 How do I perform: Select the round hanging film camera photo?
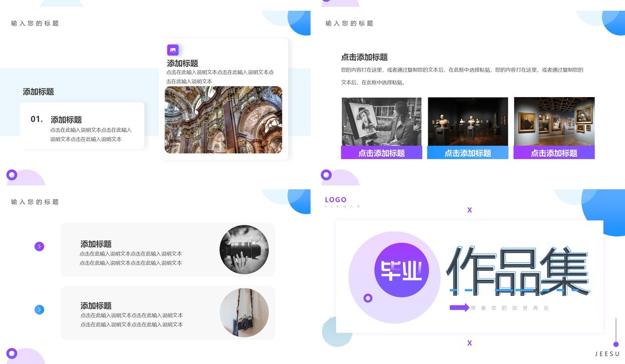point(244,312)
